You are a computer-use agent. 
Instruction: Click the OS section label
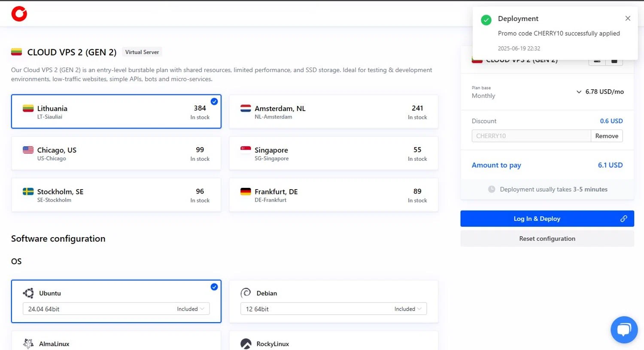coord(16,262)
